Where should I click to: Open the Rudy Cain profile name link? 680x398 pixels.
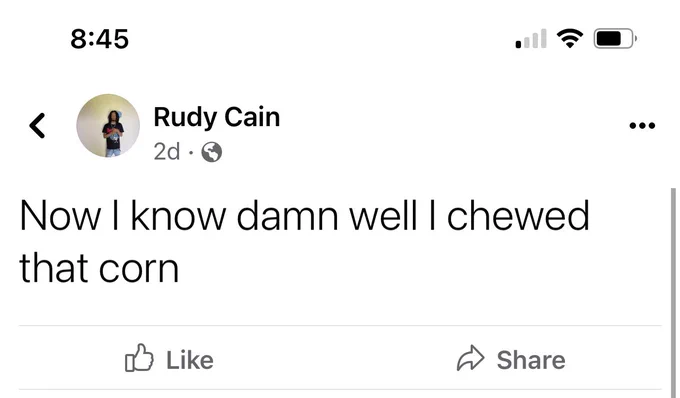point(217,118)
